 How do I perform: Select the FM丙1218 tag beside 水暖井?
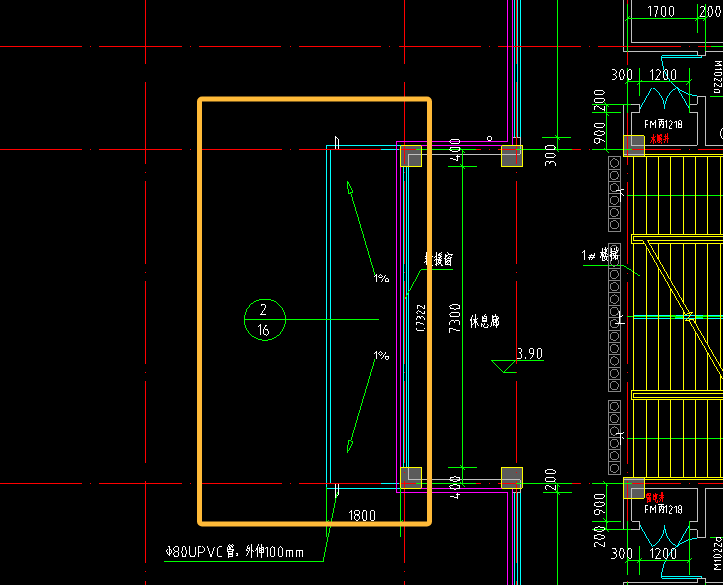click(x=663, y=124)
